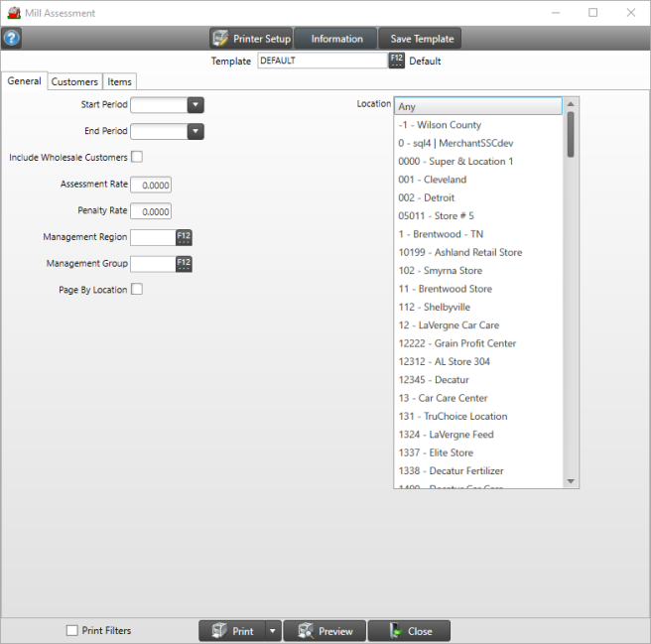The image size is (651, 644).
Task: Click the Save Template button
Action: pyautogui.click(x=422, y=39)
